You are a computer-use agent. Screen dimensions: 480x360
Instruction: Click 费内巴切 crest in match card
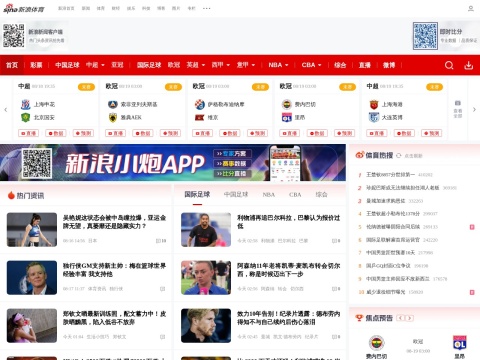click(x=287, y=104)
